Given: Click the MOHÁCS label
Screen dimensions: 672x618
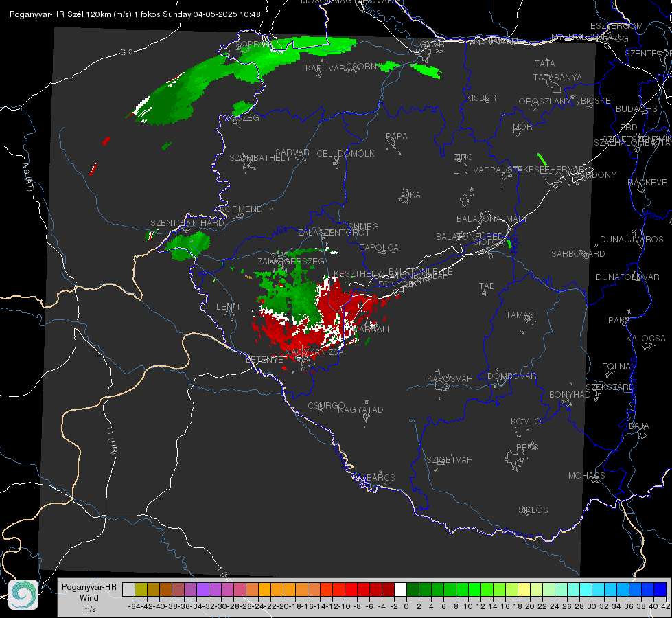Looking at the screenshot, I should 587,476.
